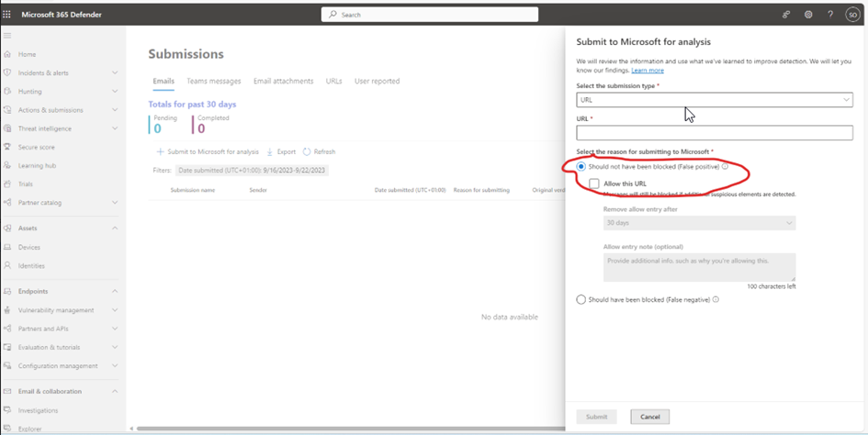868x435 pixels.
Task: Open the Learn more link
Action: [x=648, y=71]
